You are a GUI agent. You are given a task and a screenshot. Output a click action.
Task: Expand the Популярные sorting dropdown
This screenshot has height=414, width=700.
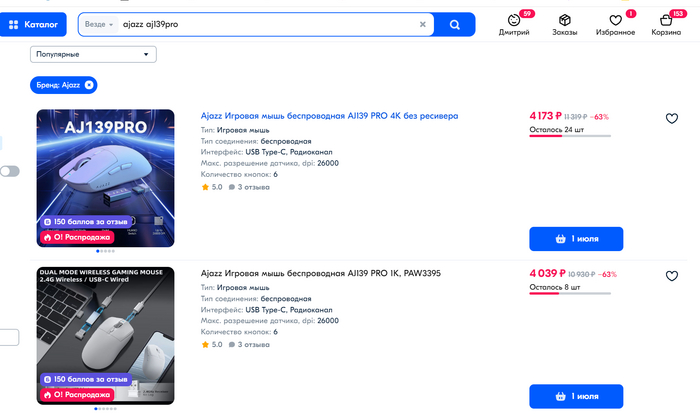click(x=93, y=54)
